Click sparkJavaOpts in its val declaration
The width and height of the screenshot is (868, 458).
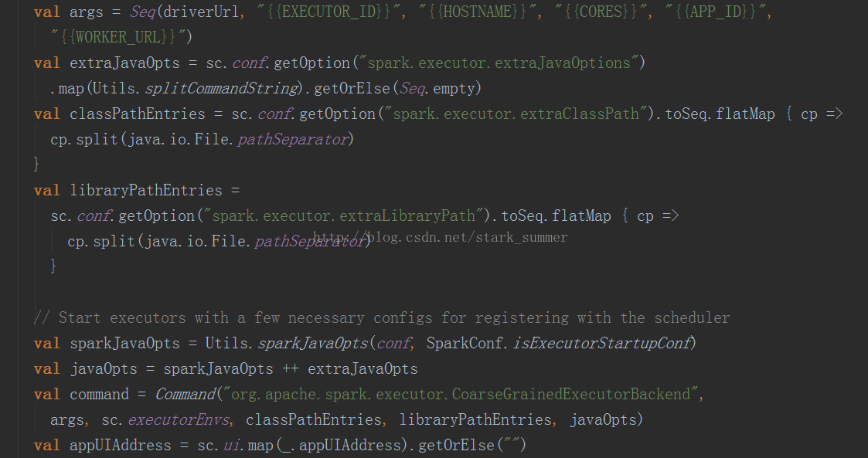pos(124,343)
